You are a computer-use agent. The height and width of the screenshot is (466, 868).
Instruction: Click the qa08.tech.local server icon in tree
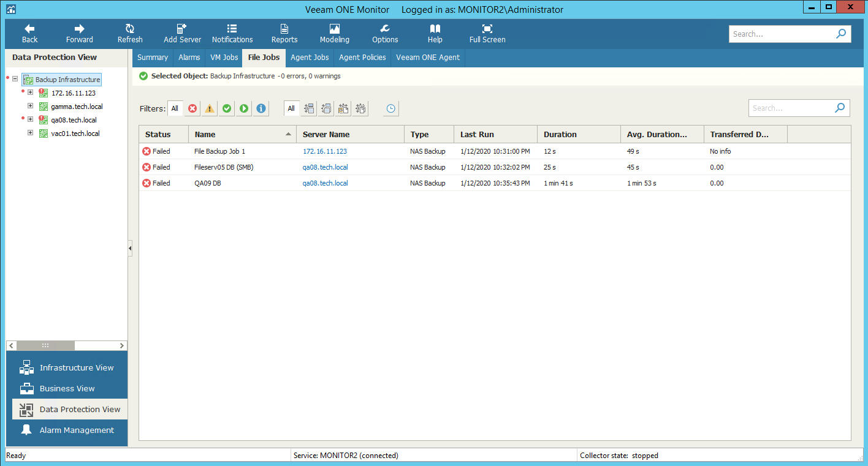(x=44, y=120)
